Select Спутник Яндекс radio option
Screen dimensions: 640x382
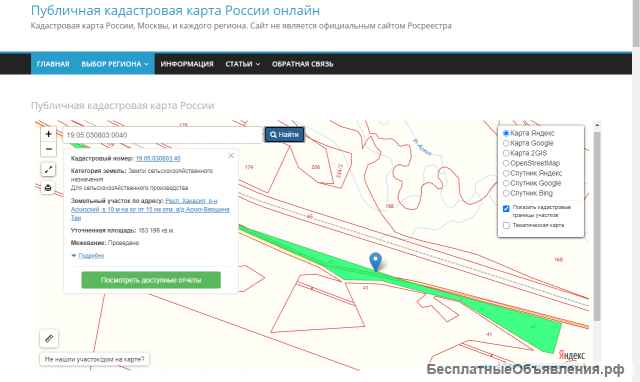click(x=506, y=173)
